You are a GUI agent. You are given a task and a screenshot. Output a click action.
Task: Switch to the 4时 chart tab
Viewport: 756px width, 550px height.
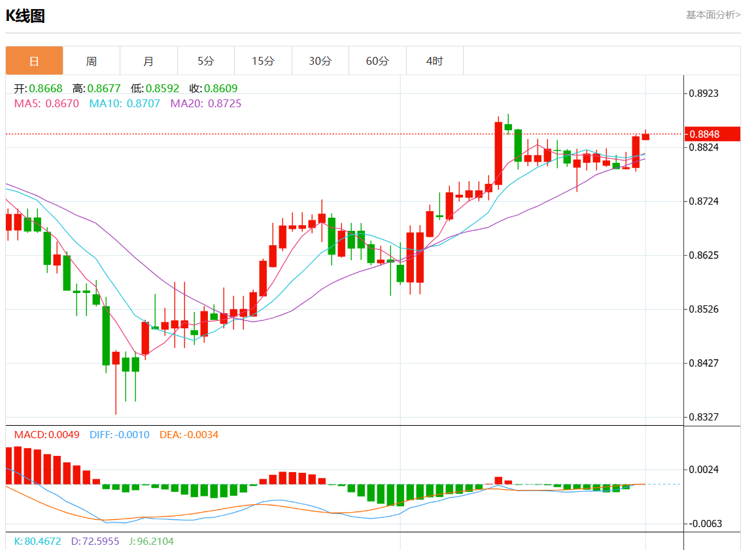point(434,61)
